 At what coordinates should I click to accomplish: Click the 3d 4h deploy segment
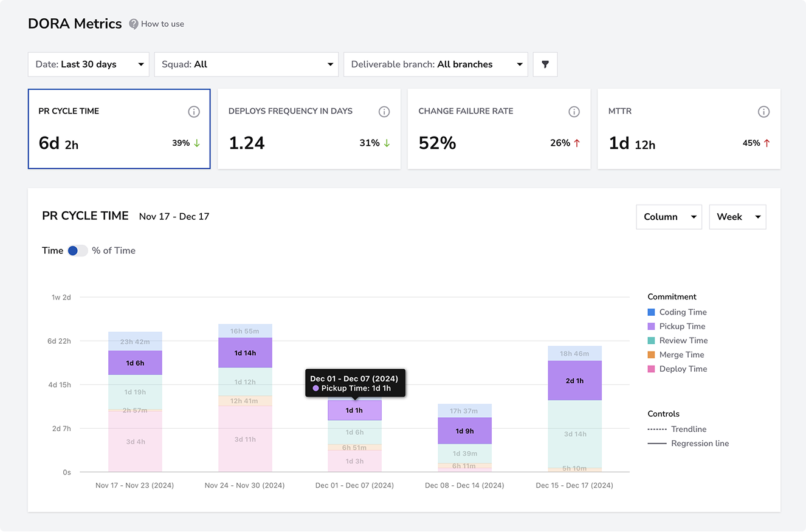135,442
